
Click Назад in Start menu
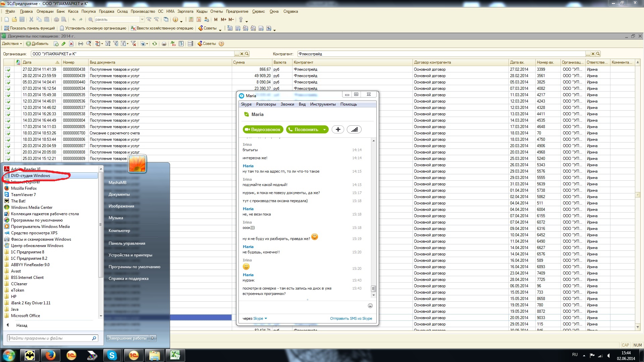(21, 325)
